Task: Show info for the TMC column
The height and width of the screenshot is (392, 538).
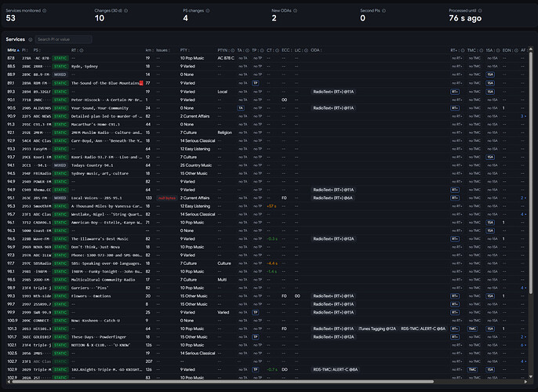Action: pos(481,50)
